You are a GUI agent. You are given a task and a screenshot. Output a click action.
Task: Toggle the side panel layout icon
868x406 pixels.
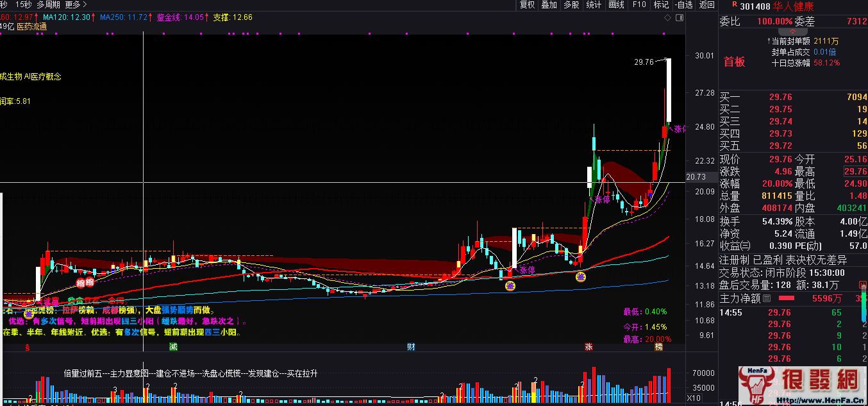point(680,18)
